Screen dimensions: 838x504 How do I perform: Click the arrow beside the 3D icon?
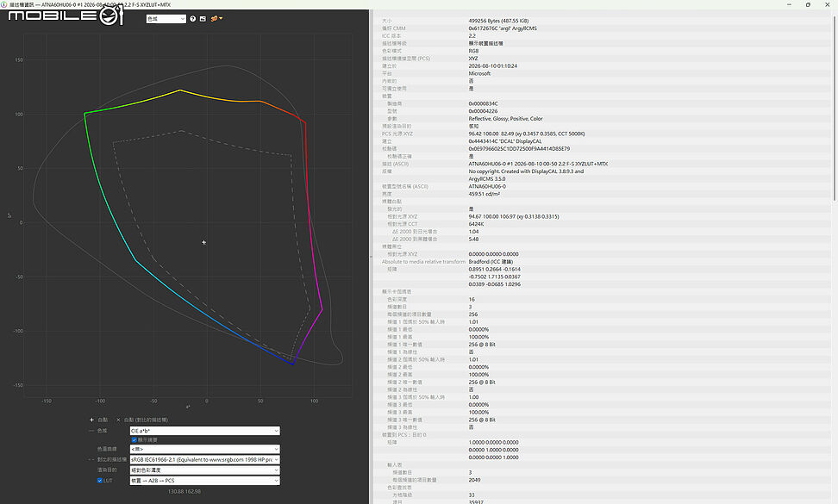221,19
